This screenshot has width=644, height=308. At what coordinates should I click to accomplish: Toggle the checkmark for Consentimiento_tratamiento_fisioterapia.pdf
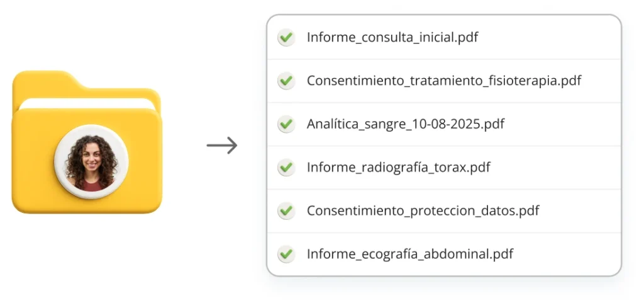click(x=286, y=81)
